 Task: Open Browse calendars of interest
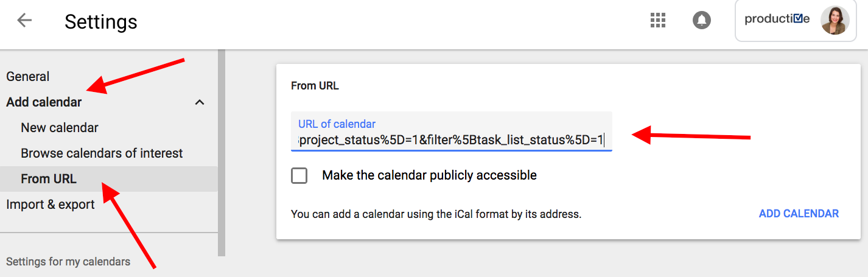coord(102,153)
